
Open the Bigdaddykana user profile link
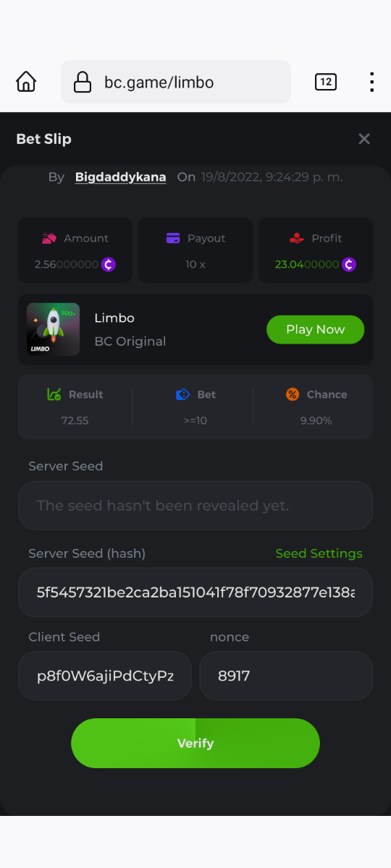pyautogui.click(x=120, y=177)
